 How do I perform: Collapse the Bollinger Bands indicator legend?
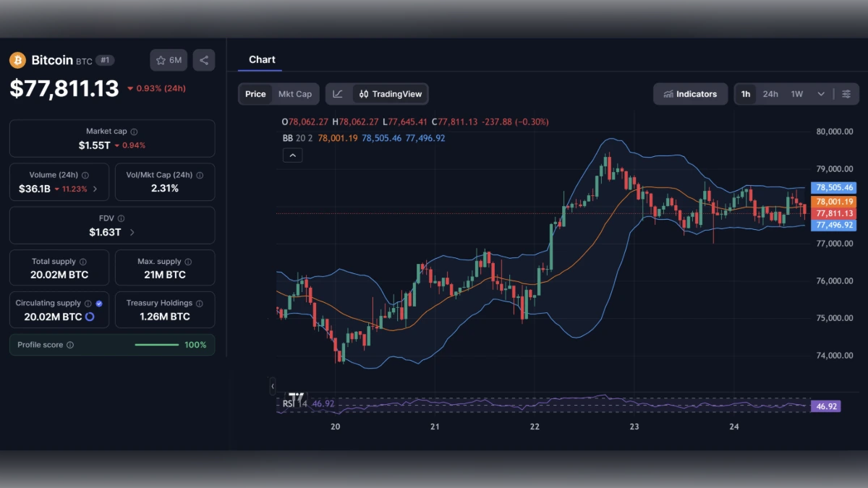pyautogui.click(x=292, y=155)
